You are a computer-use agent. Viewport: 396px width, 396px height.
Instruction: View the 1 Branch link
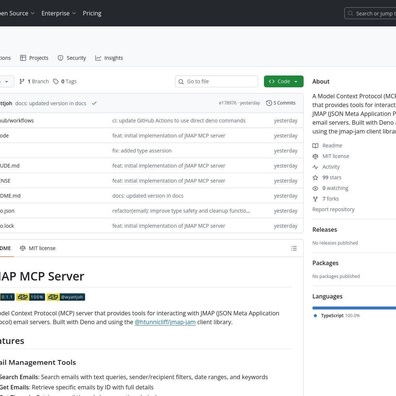pyautogui.click(x=34, y=81)
